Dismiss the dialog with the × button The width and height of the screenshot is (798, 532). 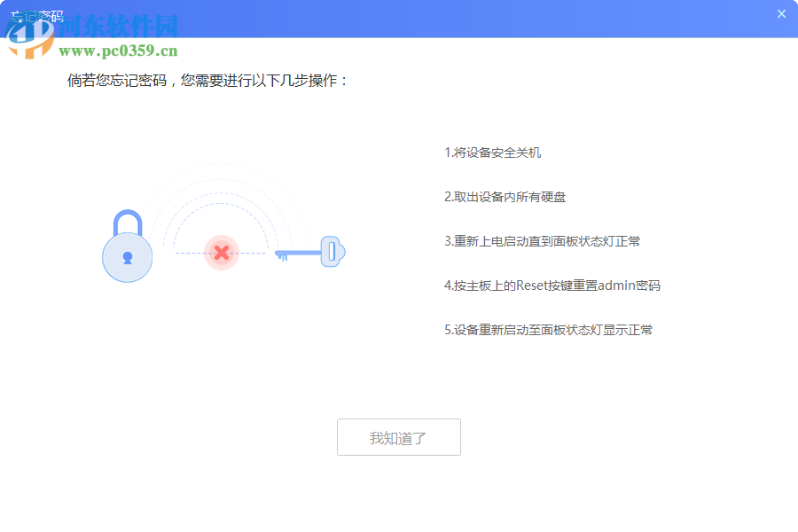pyautogui.click(x=779, y=13)
